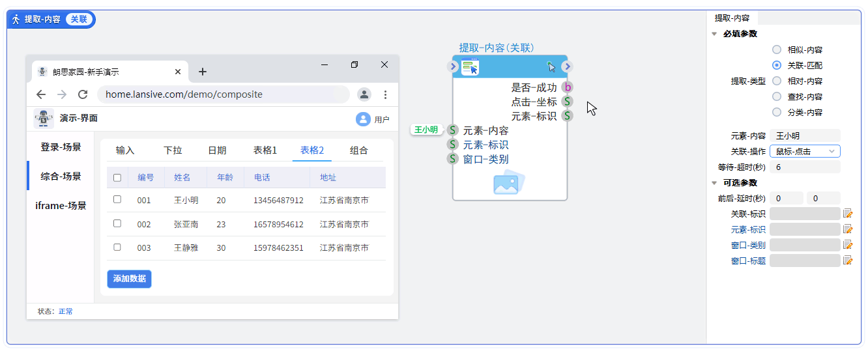Click the 点击-坐标 output port
Image resolution: width=868 pixels, height=353 pixels.
click(568, 102)
